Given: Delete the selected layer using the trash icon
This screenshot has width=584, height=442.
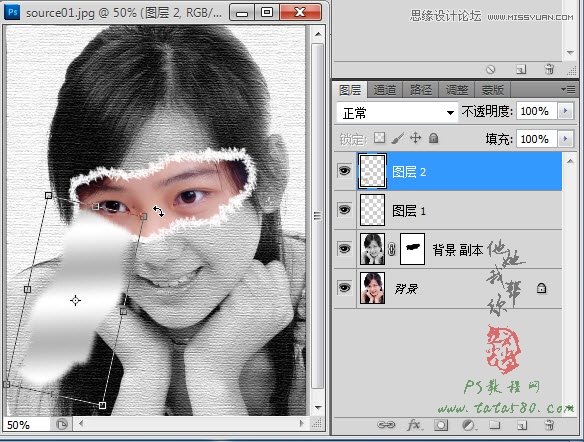Looking at the screenshot, I should (549, 424).
